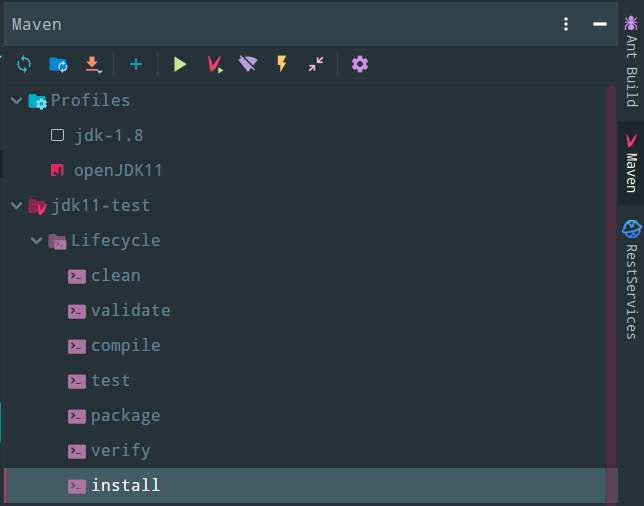
Task: Toggle offline mode icon
Action: pyautogui.click(x=248, y=64)
